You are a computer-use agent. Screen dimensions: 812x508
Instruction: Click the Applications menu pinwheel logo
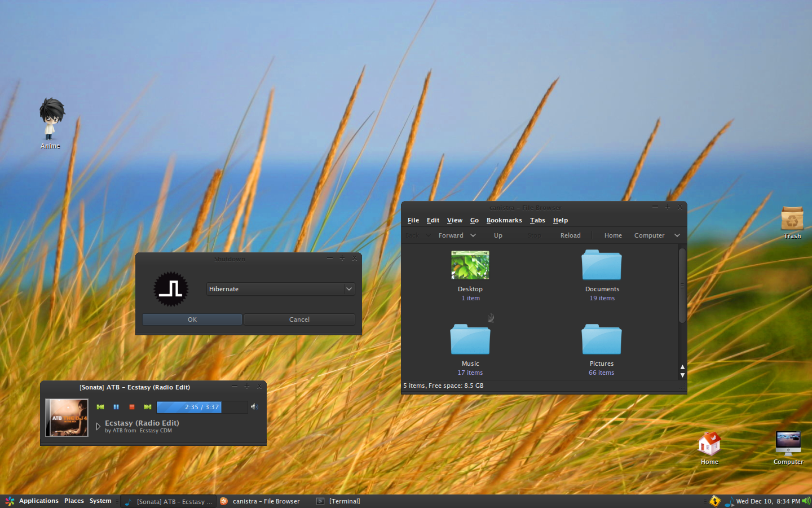click(10, 501)
